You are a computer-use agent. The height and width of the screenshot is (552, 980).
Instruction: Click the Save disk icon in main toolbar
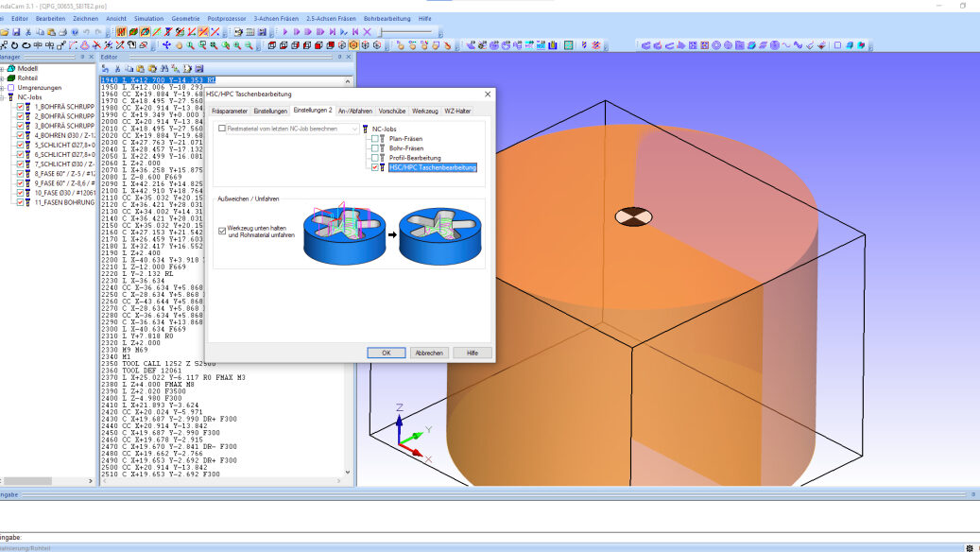17,32
